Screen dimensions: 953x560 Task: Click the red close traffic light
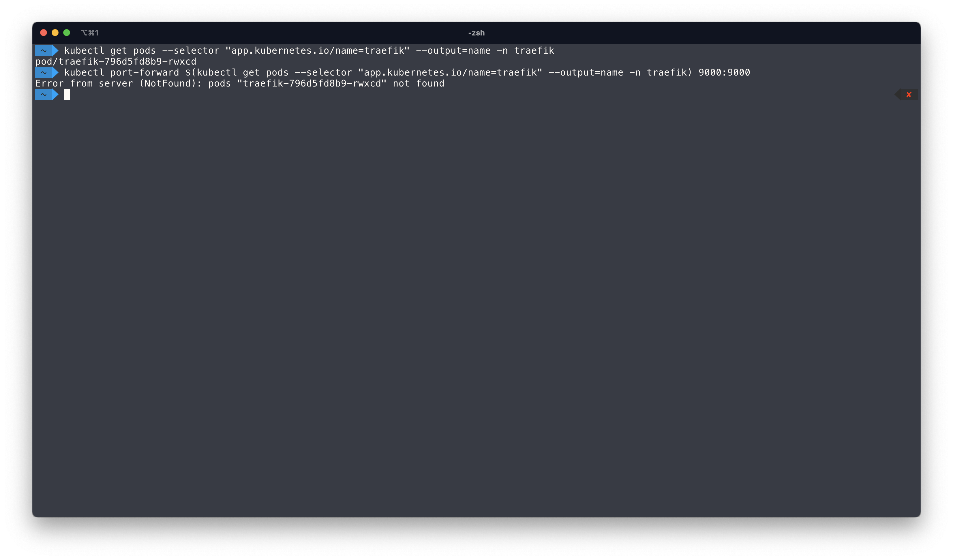pyautogui.click(x=44, y=33)
